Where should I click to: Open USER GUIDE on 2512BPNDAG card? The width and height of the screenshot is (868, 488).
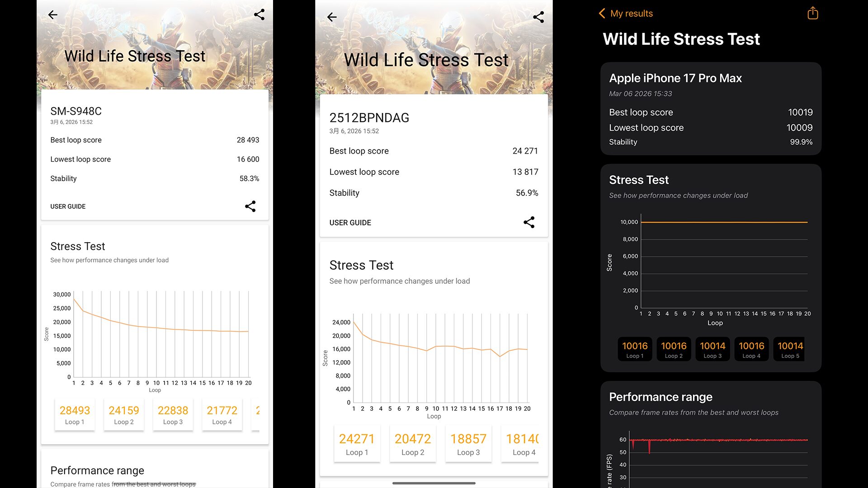click(350, 223)
